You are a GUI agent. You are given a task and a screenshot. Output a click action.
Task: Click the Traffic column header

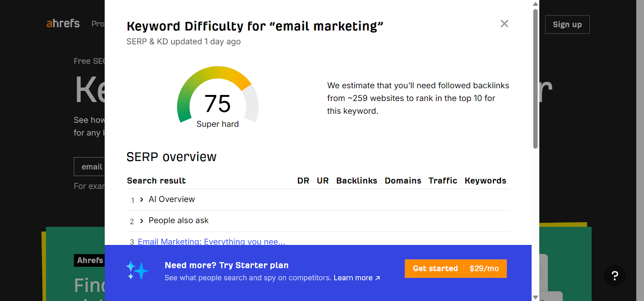click(442, 181)
